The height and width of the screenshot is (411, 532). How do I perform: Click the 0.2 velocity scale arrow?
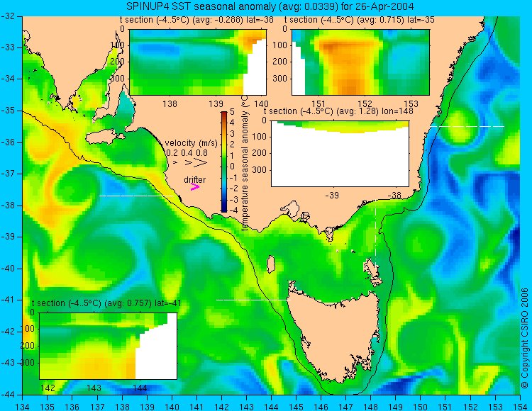point(175,163)
